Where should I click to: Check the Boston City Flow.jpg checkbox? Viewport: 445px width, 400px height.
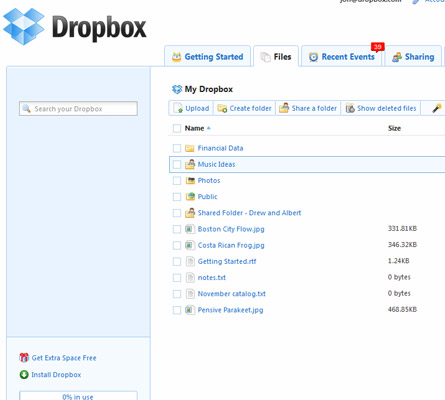click(x=177, y=229)
